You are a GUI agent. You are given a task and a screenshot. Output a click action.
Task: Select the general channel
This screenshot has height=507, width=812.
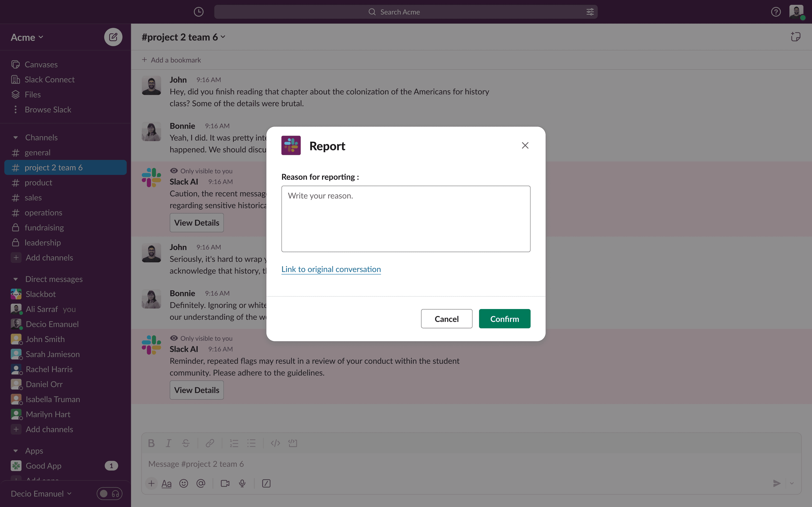tap(37, 153)
